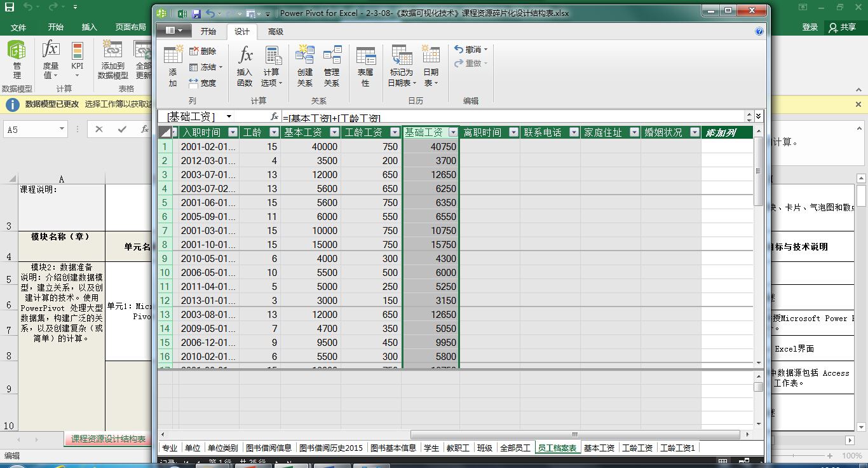The height and width of the screenshot is (468, 868).
Task: Click Create Relationship (创建关系) icon
Action: click(x=305, y=66)
